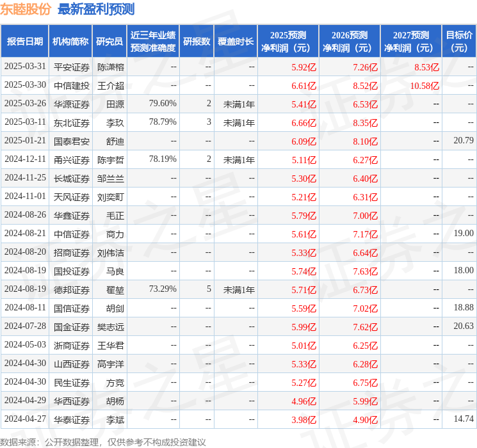
Task: Click 中信建投 institution cell
Action: 72,86
